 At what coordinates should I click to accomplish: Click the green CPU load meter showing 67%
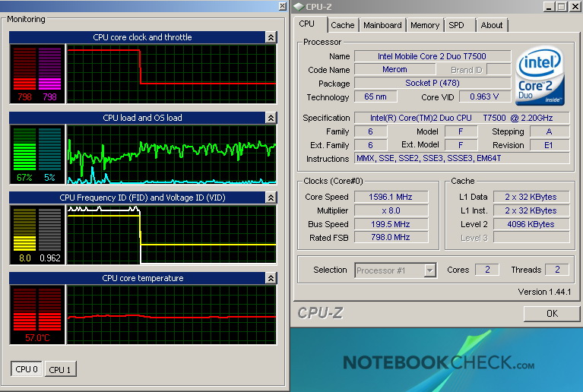click(24, 150)
